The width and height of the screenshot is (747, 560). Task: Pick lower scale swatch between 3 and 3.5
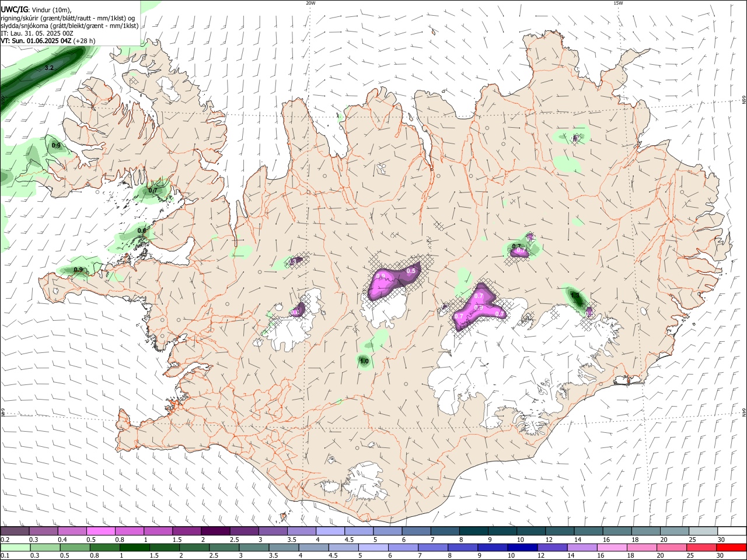coord(253,548)
